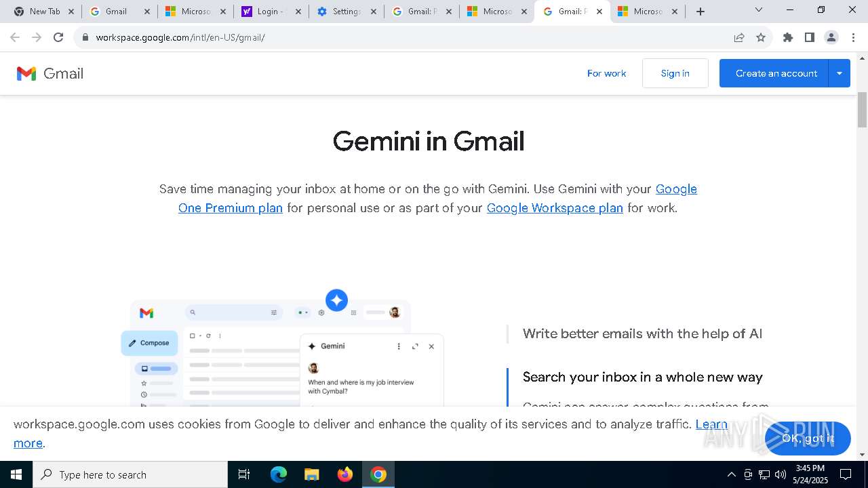The image size is (868, 488).
Task: Close the Settings tab
Action: click(x=373, y=12)
